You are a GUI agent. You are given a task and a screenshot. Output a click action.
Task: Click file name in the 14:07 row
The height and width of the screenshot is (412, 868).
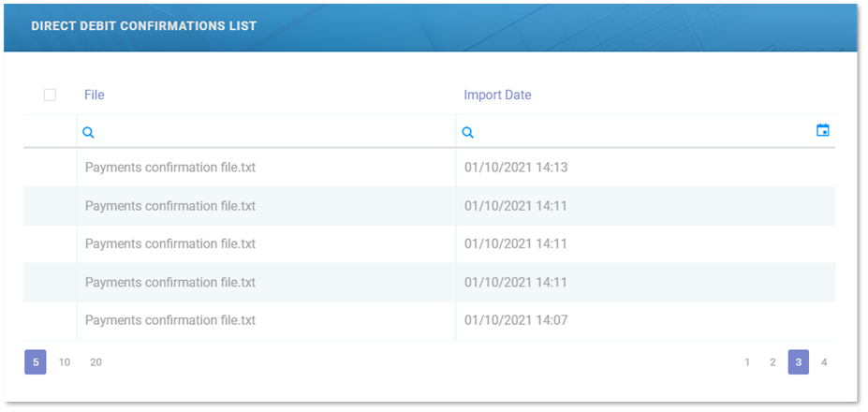169,320
